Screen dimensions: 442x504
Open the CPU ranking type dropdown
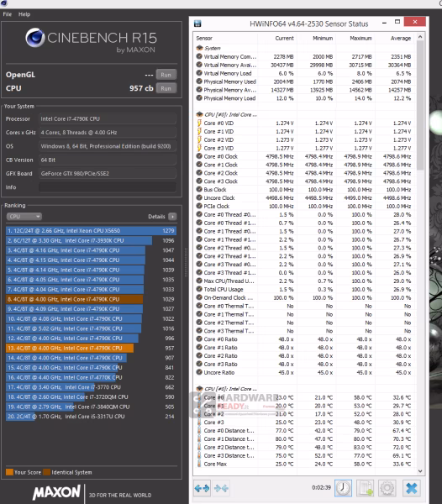click(24, 217)
